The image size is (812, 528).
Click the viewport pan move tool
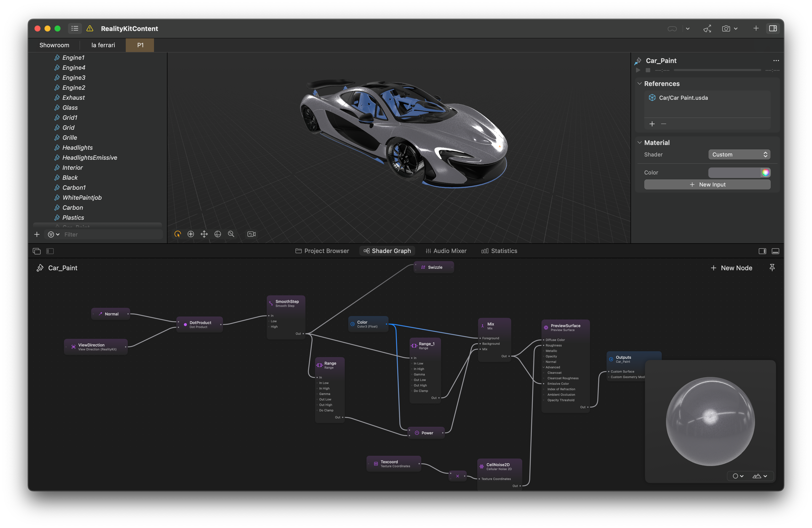point(204,234)
